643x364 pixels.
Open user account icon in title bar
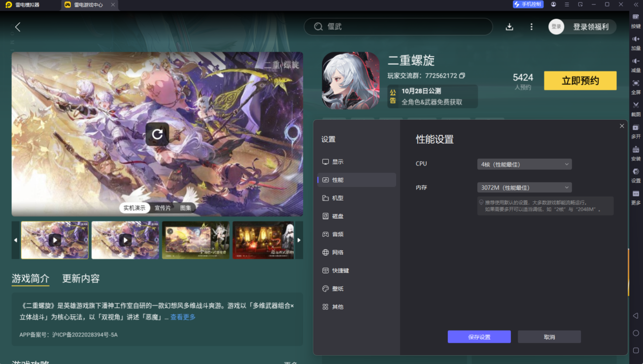click(554, 4)
